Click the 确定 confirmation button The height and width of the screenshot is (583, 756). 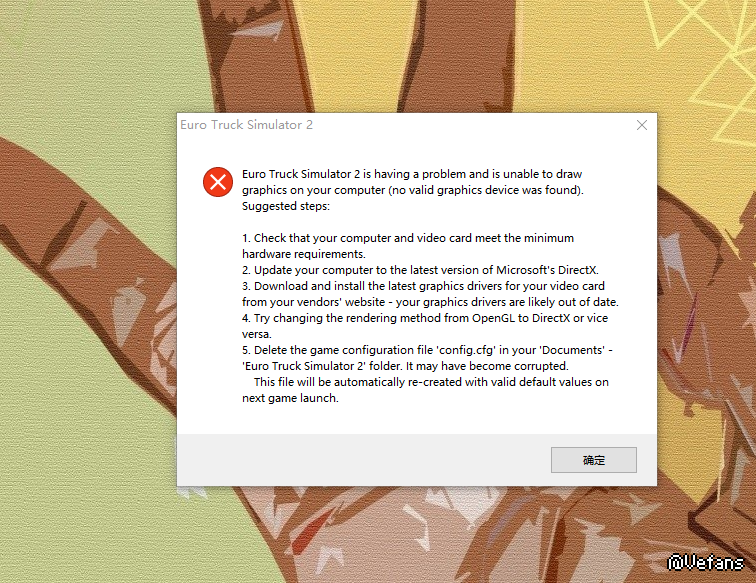point(594,460)
